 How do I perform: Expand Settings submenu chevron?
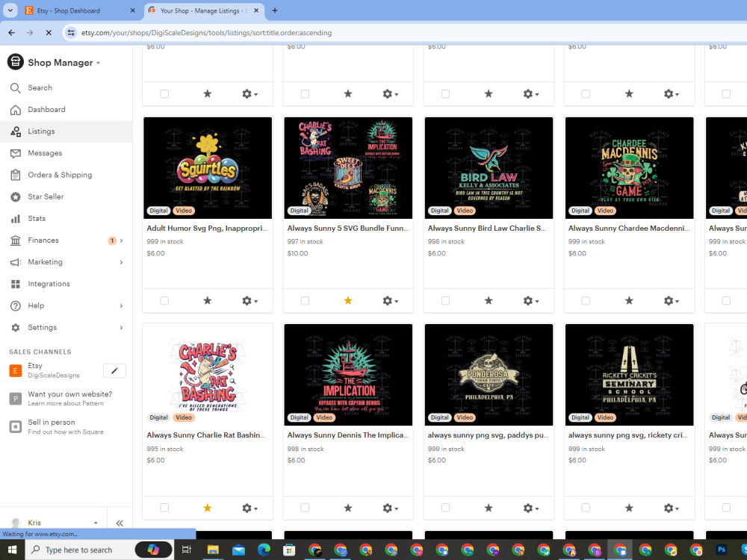tap(122, 328)
